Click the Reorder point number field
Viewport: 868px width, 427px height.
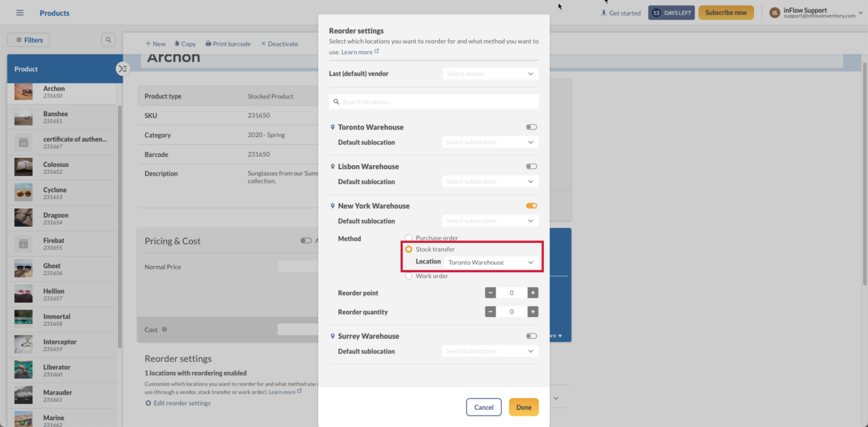coord(511,293)
